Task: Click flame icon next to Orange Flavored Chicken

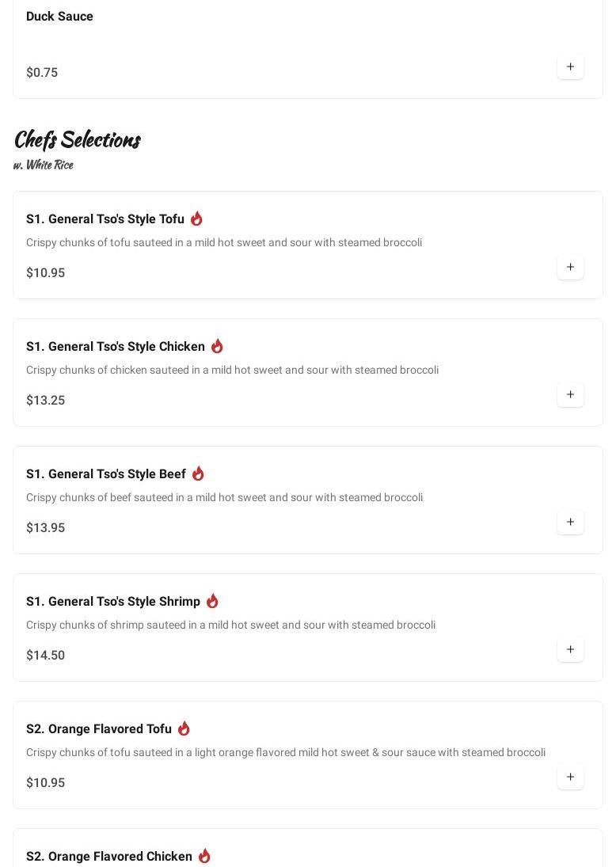Action: 204,856
